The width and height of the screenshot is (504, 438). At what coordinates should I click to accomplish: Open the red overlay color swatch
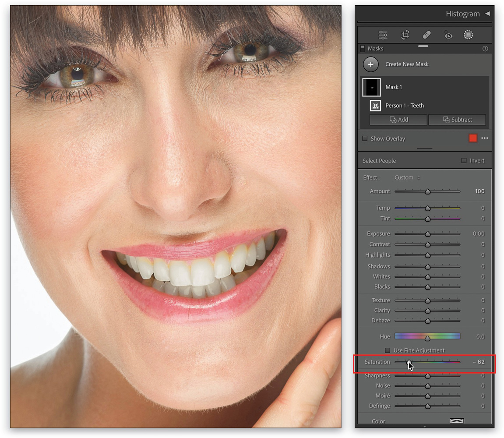472,138
